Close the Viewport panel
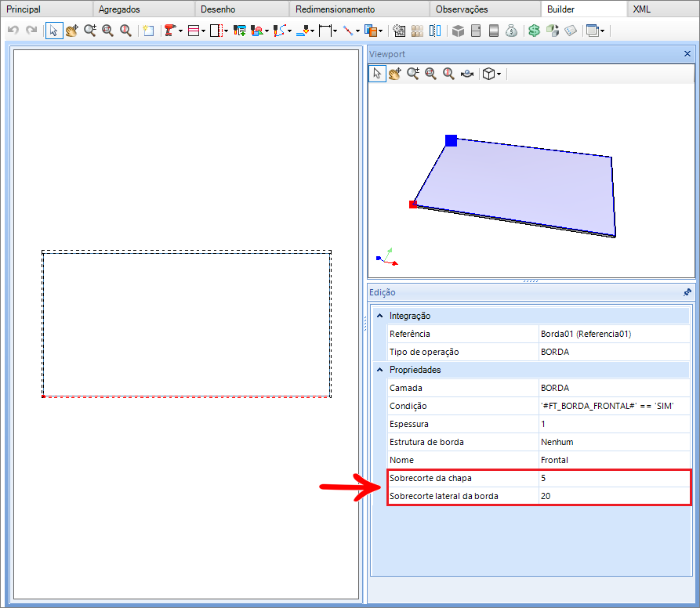The image size is (700, 608). pos(687,54)
